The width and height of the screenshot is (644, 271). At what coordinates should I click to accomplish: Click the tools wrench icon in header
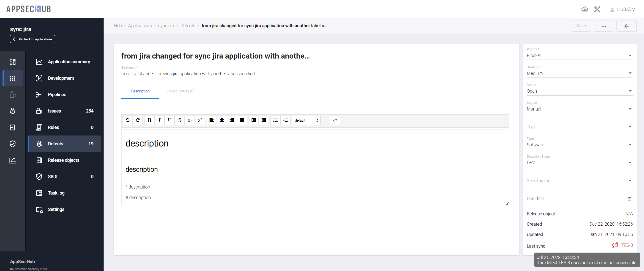pos(597,9)
